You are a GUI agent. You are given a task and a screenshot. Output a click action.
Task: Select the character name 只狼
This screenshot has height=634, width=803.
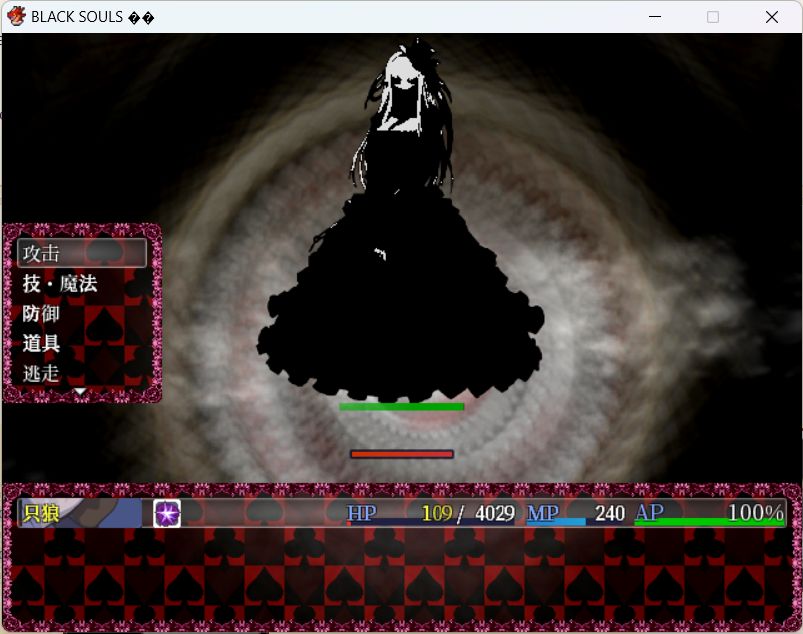click(42, 513)
